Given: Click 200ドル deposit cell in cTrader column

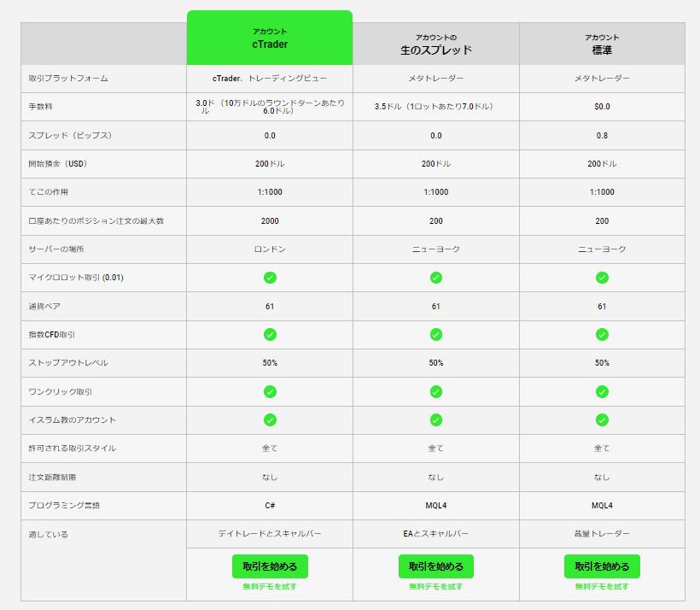Looking at the screenshot, I should click(x=270, y=163).
